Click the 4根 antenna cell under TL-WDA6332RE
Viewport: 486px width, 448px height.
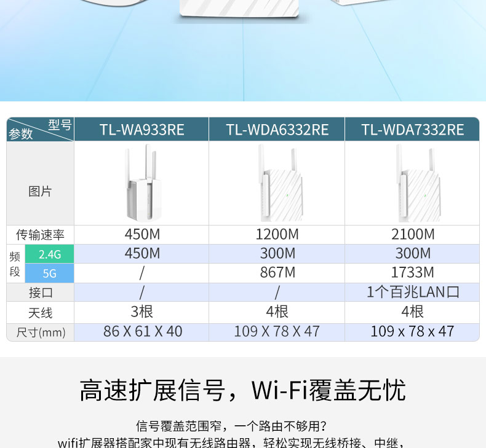point(277,312)
